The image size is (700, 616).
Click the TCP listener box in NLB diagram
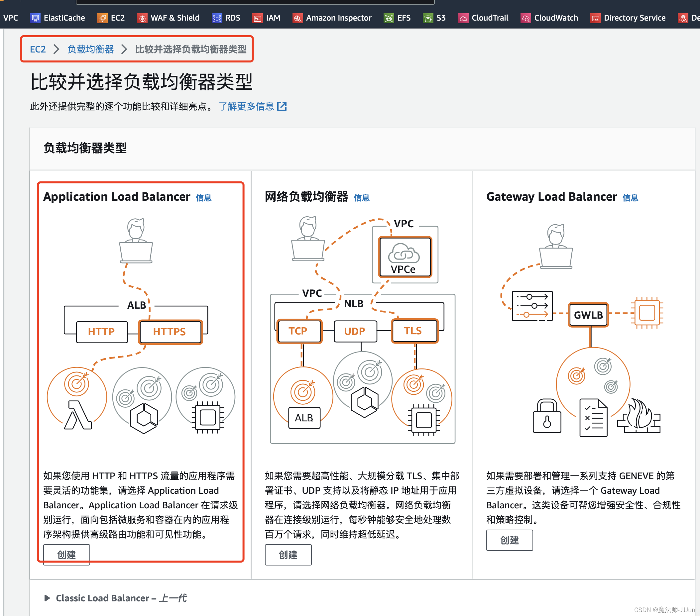click(x=299, y=331)
